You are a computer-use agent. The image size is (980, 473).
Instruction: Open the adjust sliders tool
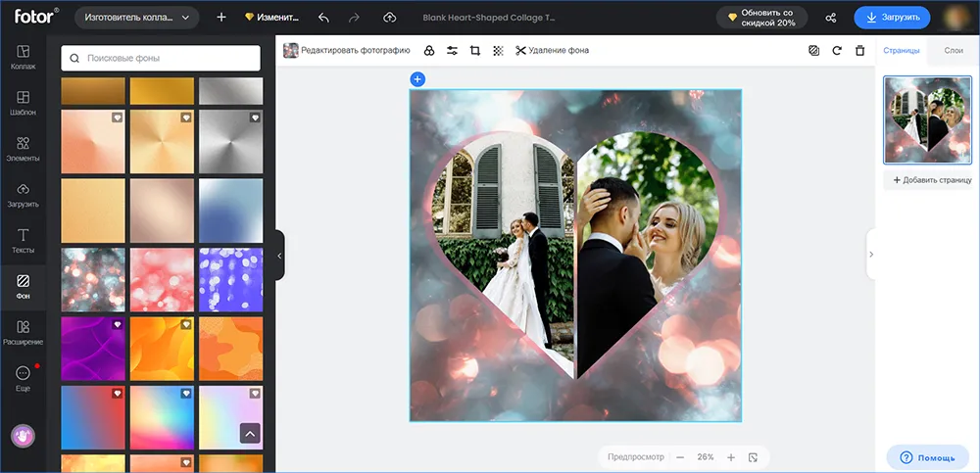pos(452,51)
